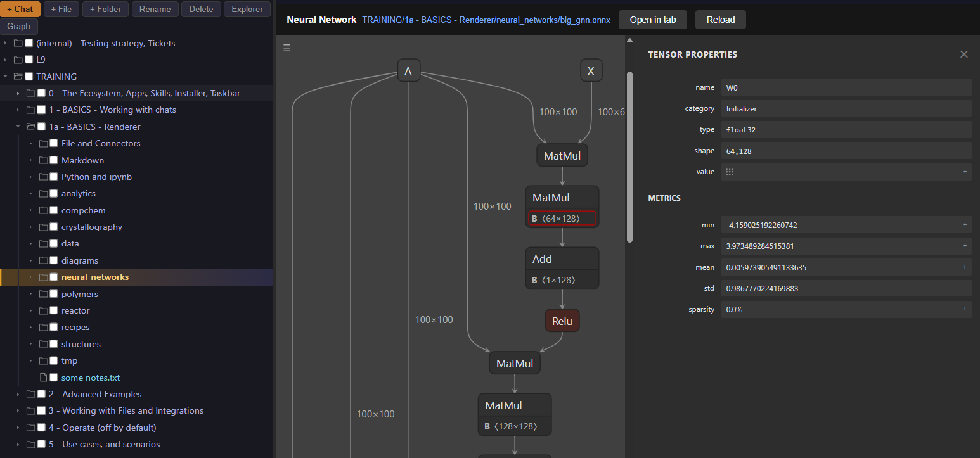This screenshot has width=980, height=458.
Task: Expand the 5 - Use cases and scenarios arrow
Action: tap(18, 444)
